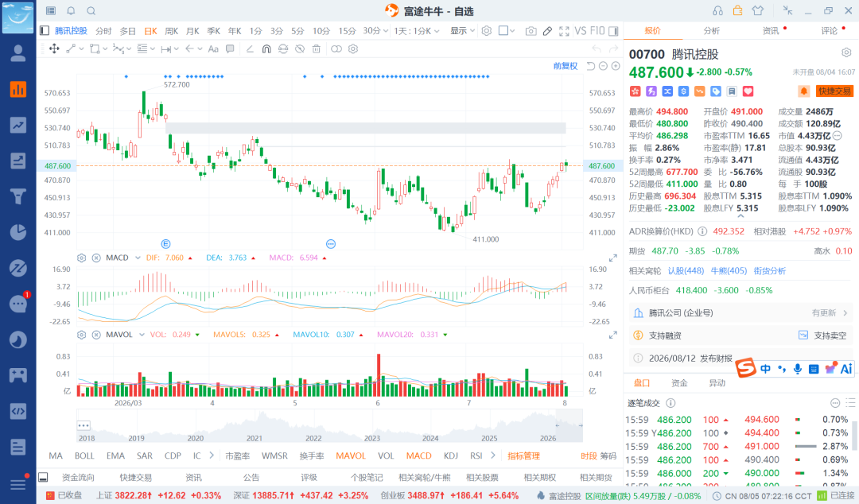
Task: Expand the 30分 interval dropdown
Action: 386,31
